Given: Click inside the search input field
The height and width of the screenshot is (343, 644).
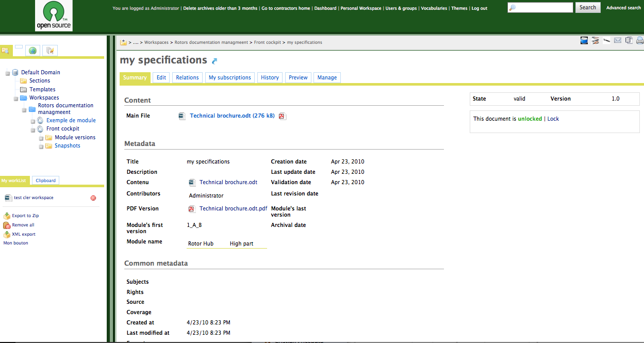Looking at the screenshot, I should (540, 7).
